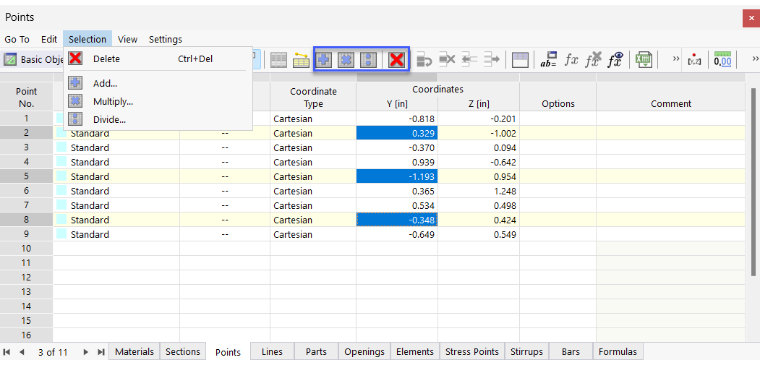Open the Edit menu
This screenshot has height=365, width=760.
49,39
